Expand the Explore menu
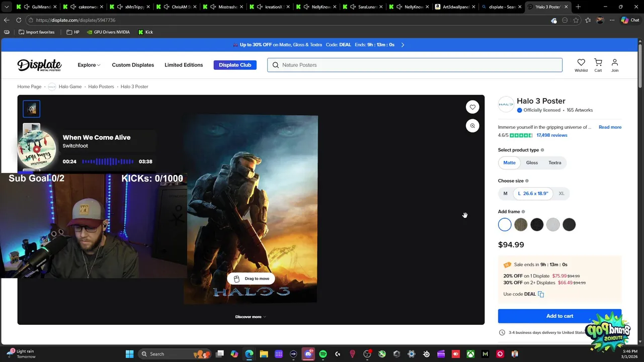The height and width of the screenshot is (362, 644). [89, 65]
